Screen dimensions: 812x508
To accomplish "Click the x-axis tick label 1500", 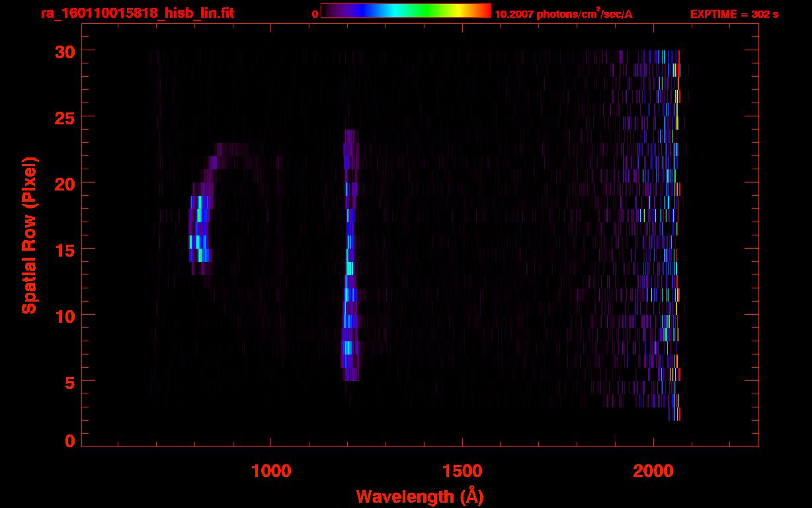I will (x=462, y=471).
